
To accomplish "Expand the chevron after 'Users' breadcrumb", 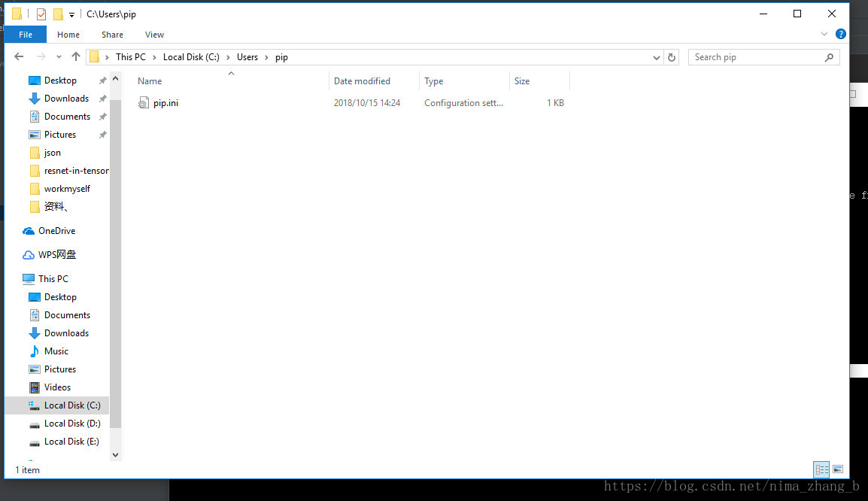I will point(266,58).
